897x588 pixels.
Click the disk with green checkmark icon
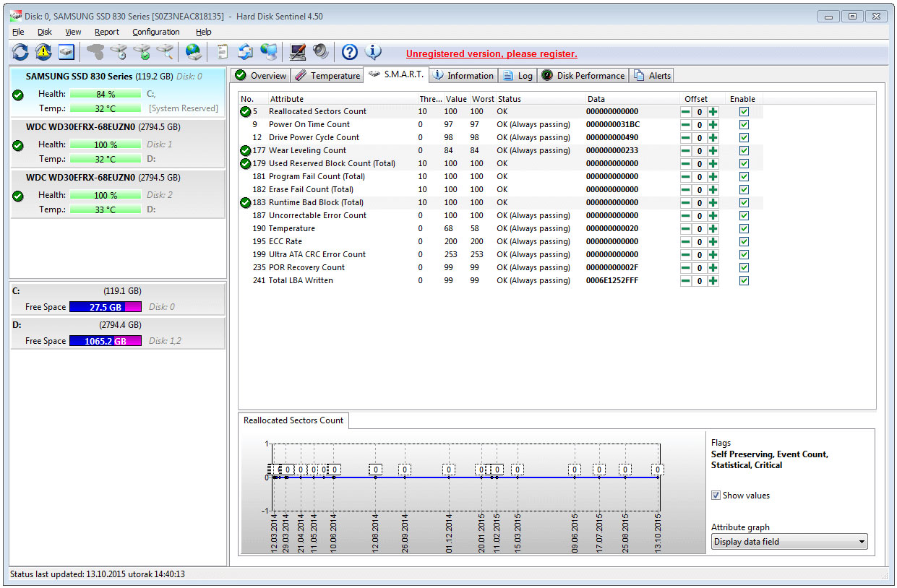(142, 52)
